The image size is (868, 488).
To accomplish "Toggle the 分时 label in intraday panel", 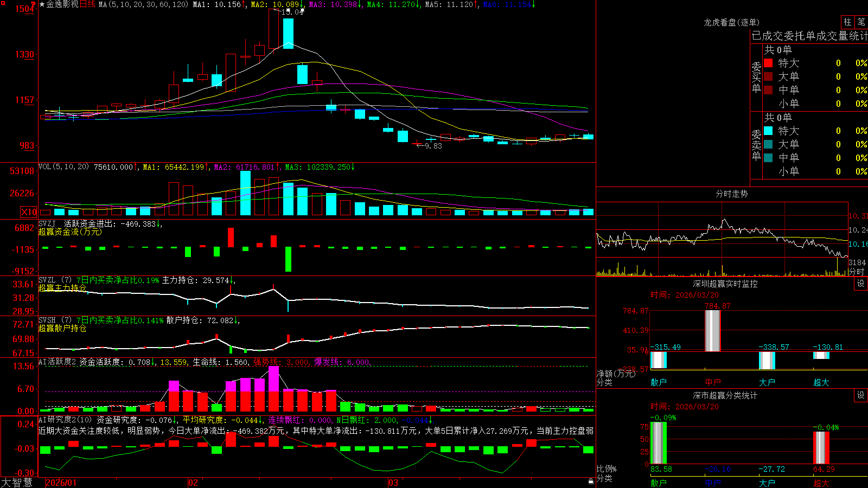I will [x=857, y=272].
